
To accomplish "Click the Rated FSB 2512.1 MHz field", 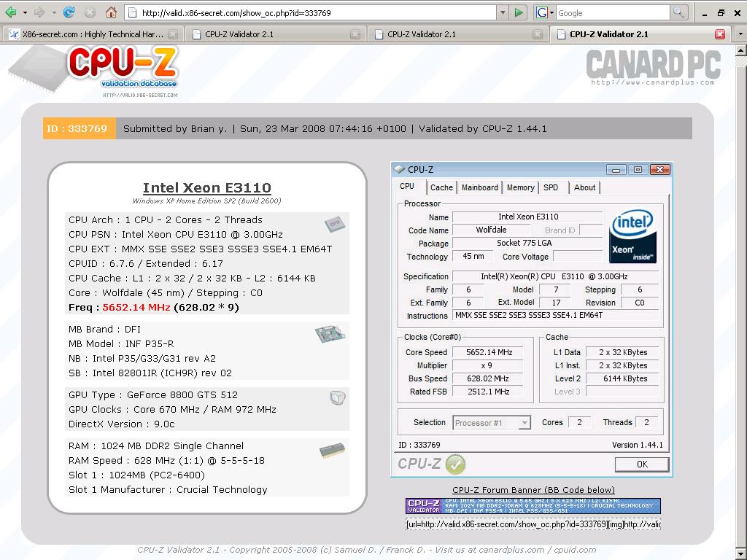I will [488, 392].
